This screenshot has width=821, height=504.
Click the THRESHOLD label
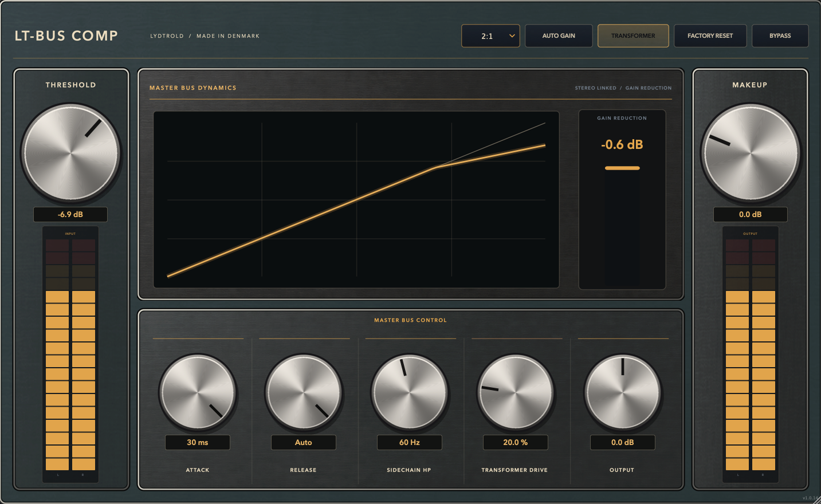71,85
